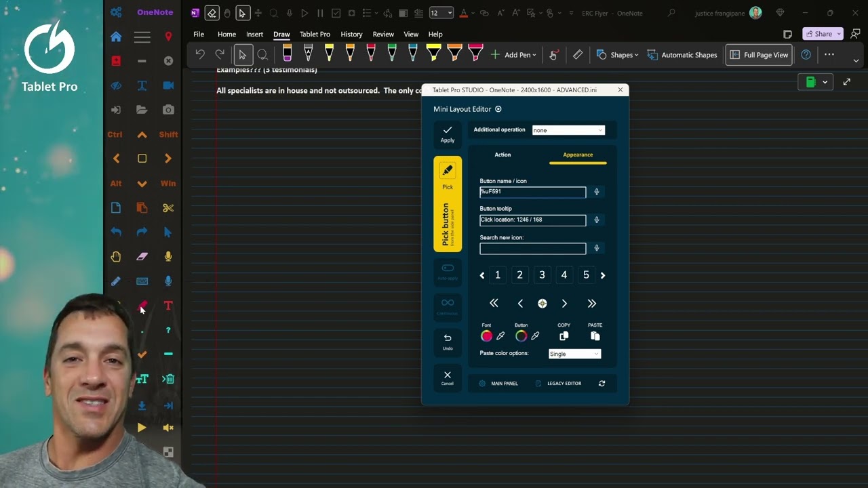The width and height of the screenshot is (868, 488).
Task: Click the gray camera screenshot icon
Action: point(168,110)
